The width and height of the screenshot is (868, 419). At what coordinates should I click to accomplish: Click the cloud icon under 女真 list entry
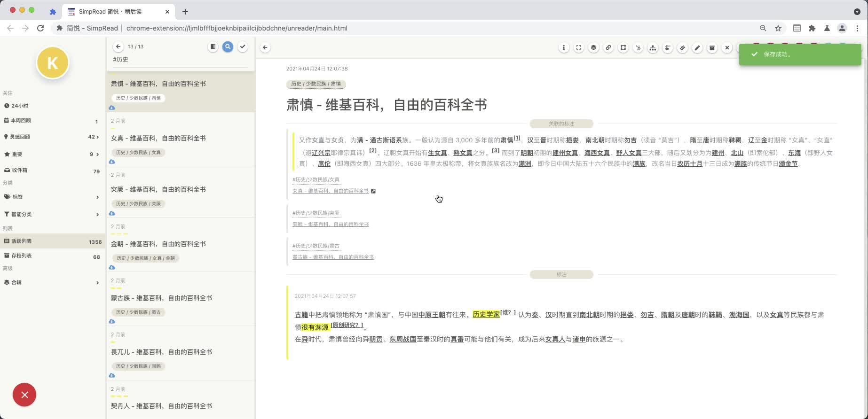click(x=112, y=162)
